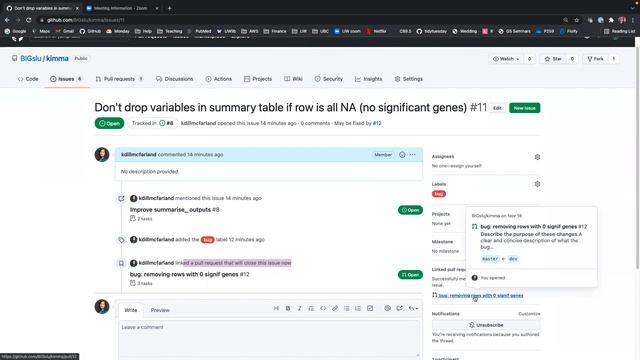This screenshot has height=360, width=640.
Task: Switch to the Preview tab in comment box
Action: click(160, 310)
